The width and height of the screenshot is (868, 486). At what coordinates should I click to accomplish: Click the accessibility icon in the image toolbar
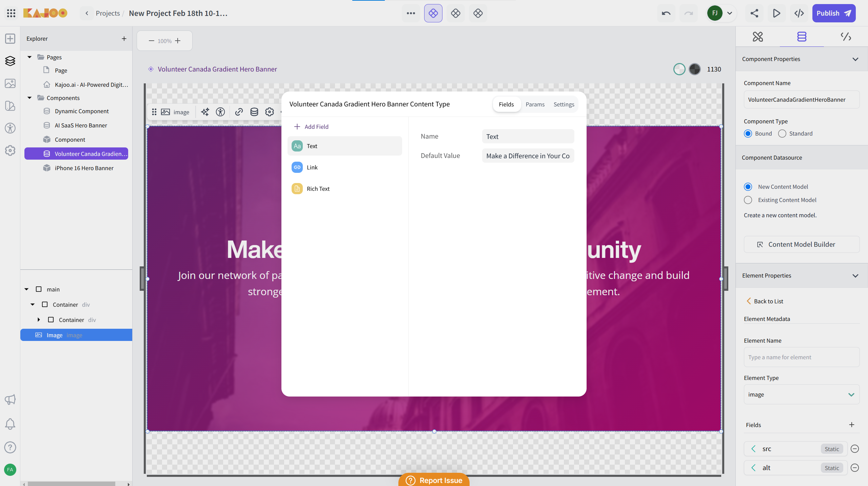tap(220, 112)
